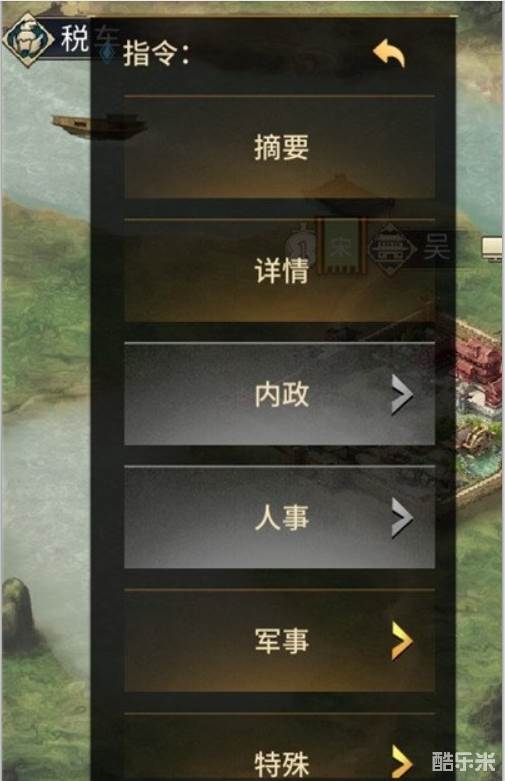
Task: Click the numbered money bag icon
Action: (x=302, y=245)
